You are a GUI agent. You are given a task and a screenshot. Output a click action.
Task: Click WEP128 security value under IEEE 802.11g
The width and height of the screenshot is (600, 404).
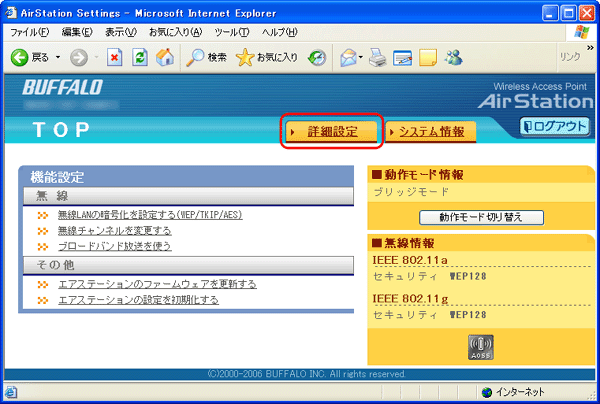[x=468, y=315]
